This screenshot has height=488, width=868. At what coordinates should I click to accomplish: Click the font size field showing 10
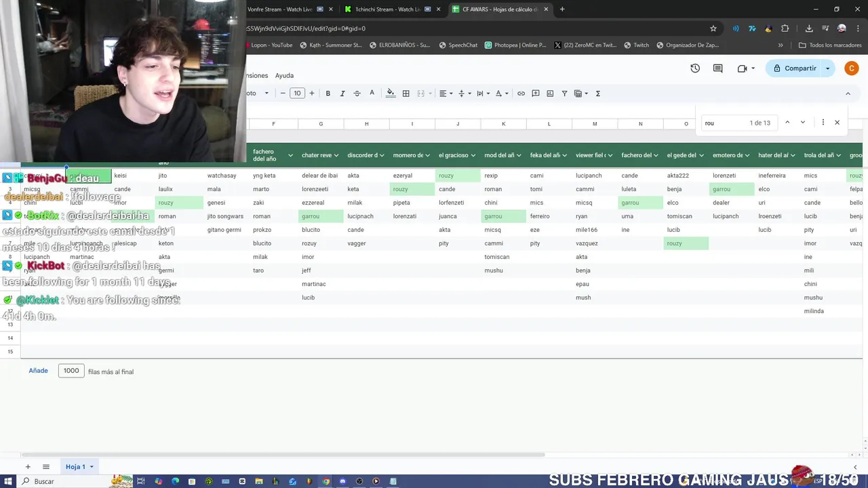click(x=297, y=94)
